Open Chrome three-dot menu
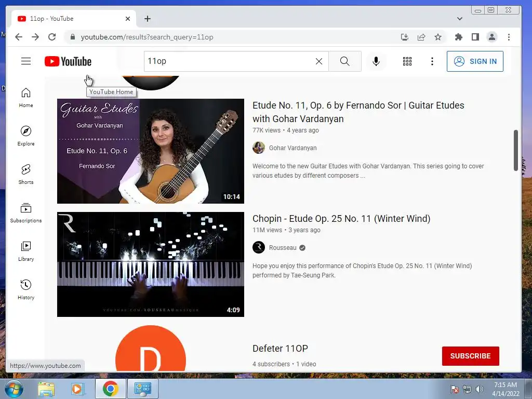 click(x=509, y=37)
